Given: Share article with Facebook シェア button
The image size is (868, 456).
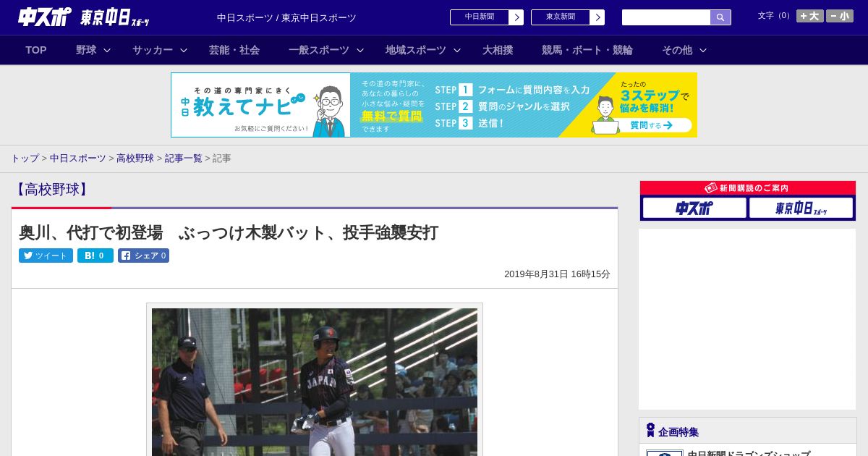Looking at the screenshot, I should pyautogui.click(x=143, y=256).
